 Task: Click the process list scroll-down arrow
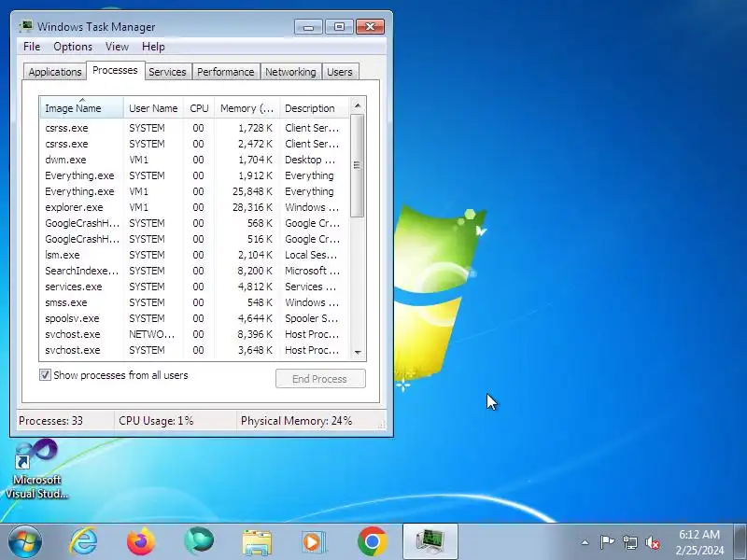coord(358,353)
